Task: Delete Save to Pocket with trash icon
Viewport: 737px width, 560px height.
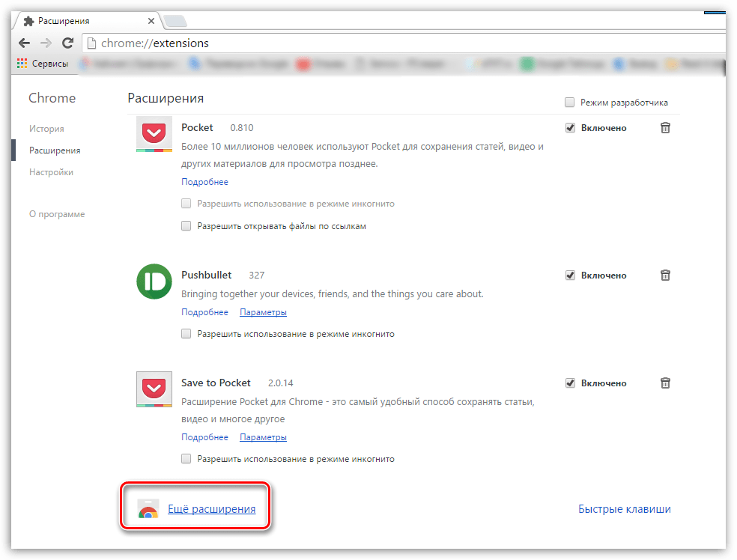Action: [665, 383]
